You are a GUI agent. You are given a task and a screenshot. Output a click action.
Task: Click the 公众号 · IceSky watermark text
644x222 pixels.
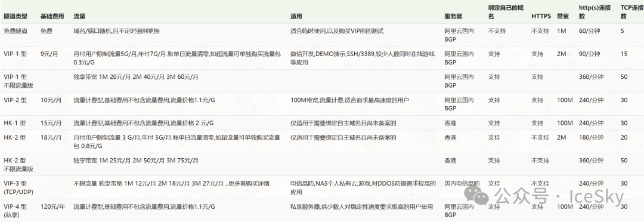(559, 197)
